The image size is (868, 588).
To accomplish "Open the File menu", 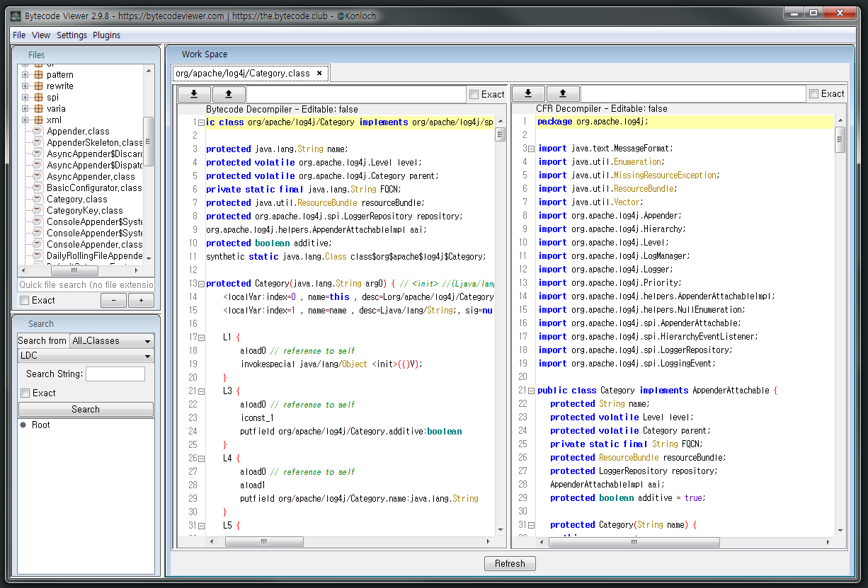I will (19, 35).
